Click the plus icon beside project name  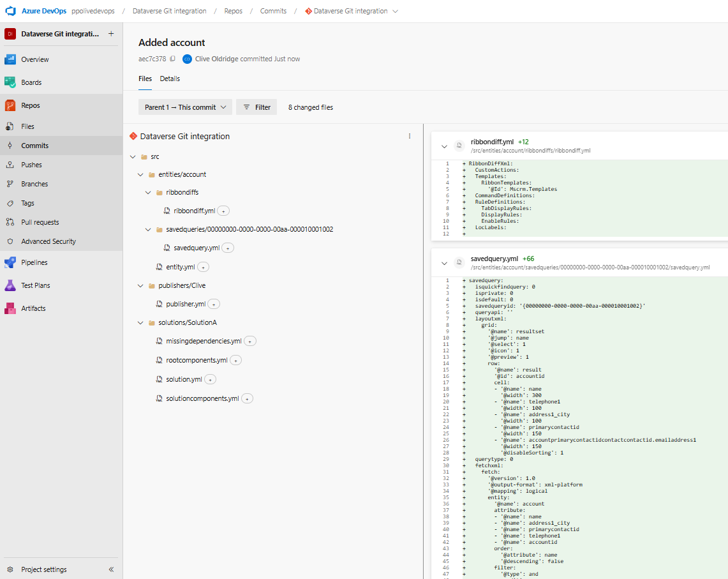[111, 33]
